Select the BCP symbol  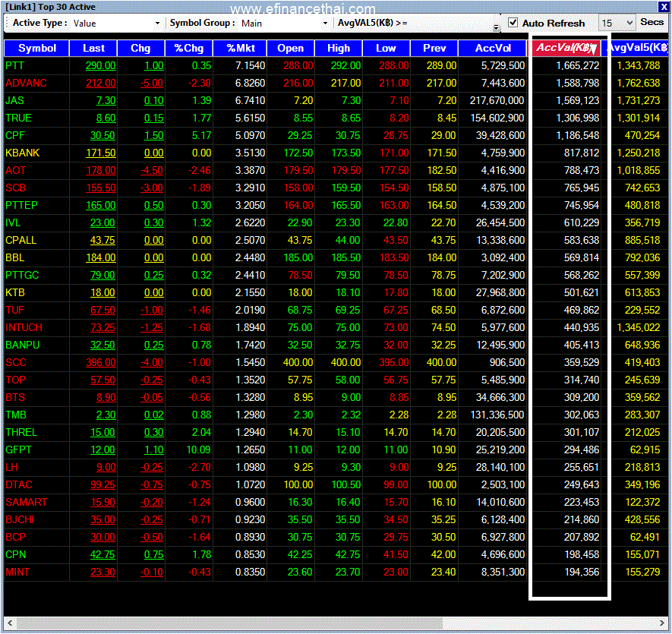pyautogui.click(x=15, y=537)
